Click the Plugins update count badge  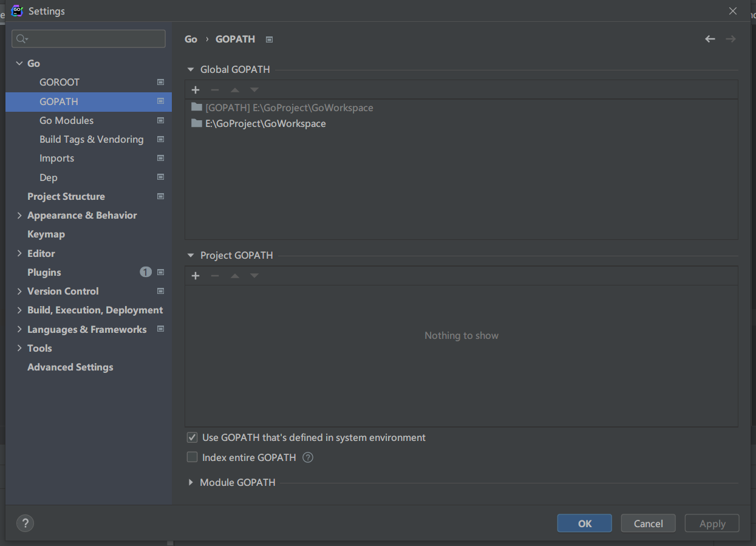click(x=146, y=272)
